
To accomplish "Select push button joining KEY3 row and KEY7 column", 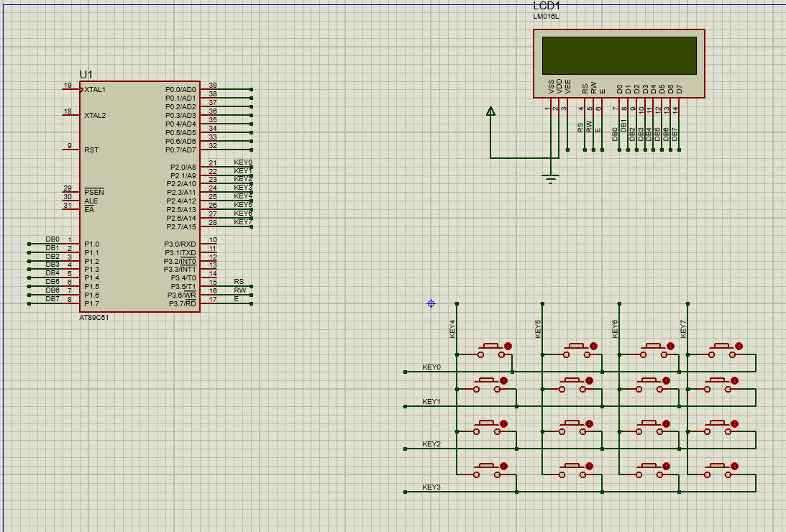I will point(718,472).
